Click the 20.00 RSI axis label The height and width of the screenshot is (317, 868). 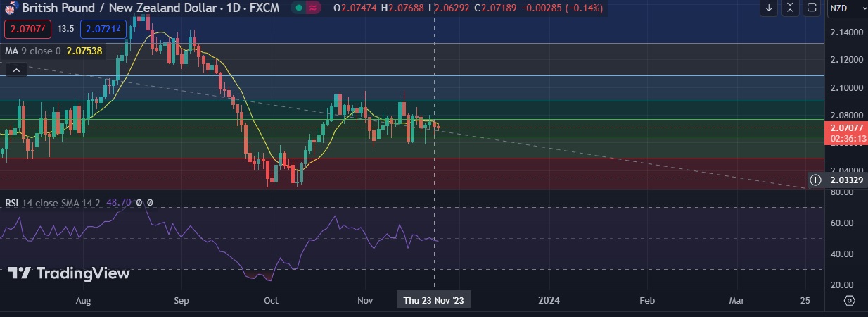coord(842,285)
